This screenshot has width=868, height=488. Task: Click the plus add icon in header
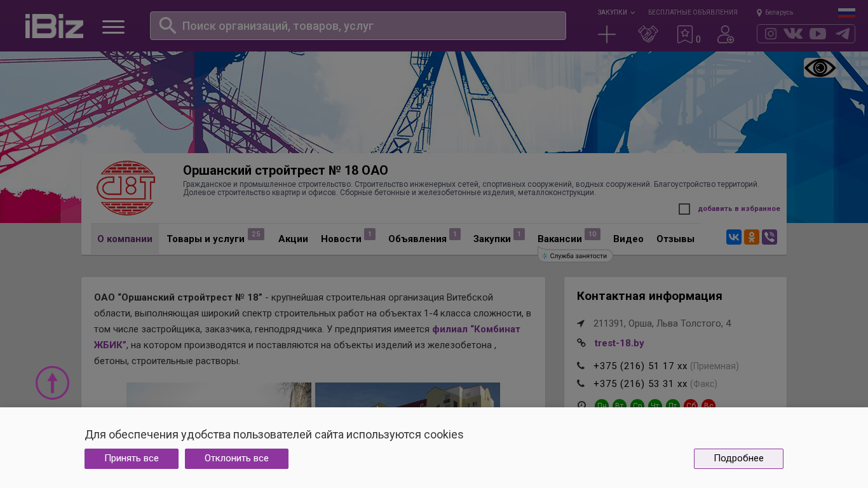[x=607, y=34]
